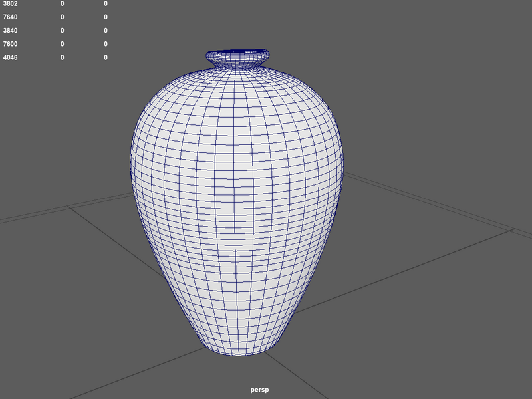This screenshot has height=399, width=532.
Task: Click the 3802 poly count value
Action: coord(10,4)
